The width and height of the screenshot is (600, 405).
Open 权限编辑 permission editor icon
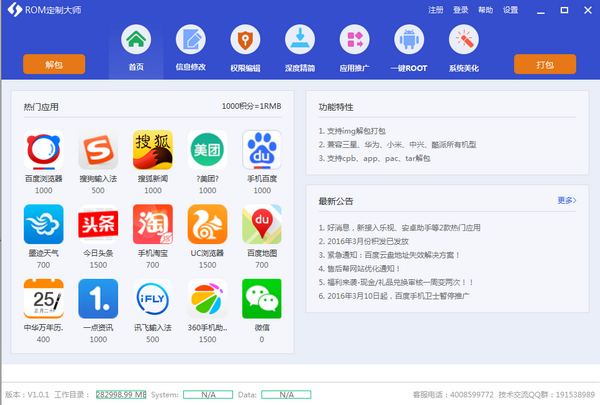coord(245,39)
